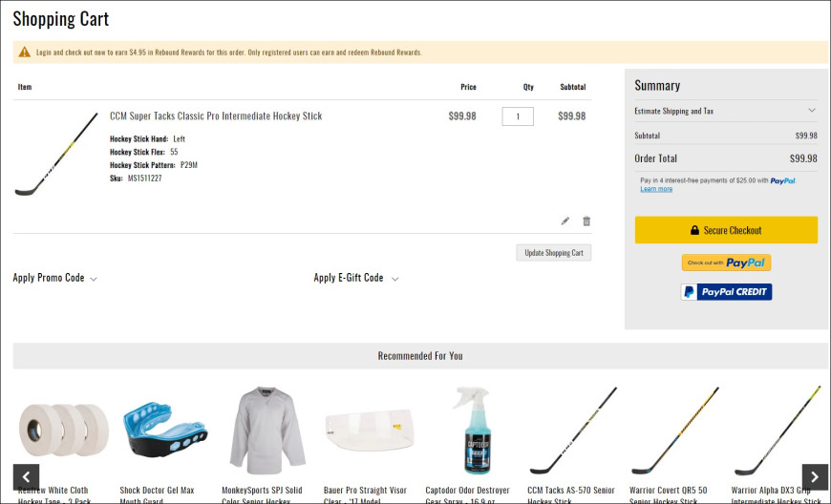Viewport: 831px width, 504px height.
Task: Click the Secure Checkout button
Action: (x=726, y=230)
